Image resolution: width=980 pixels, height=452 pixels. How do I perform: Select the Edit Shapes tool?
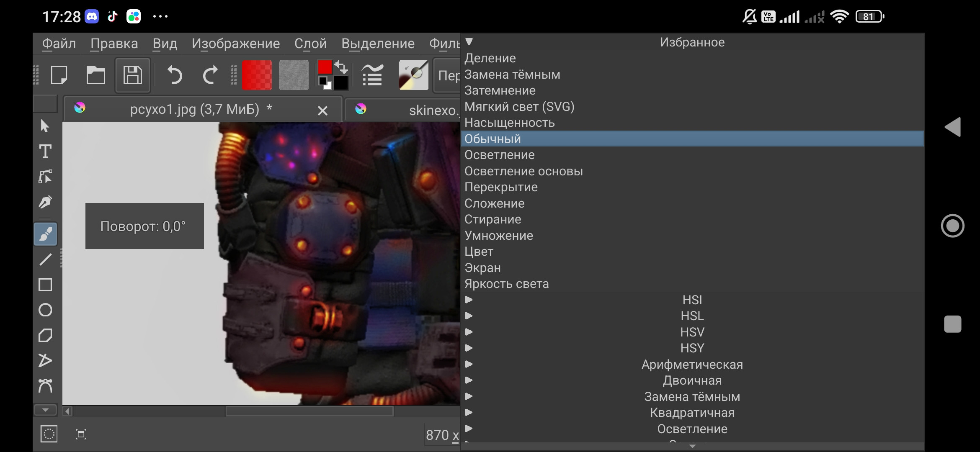[x=45, y=176]
